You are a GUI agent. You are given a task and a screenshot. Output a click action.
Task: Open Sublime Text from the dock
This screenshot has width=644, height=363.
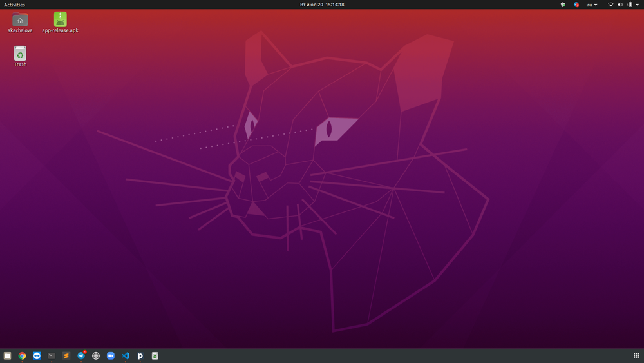point(66,356)
